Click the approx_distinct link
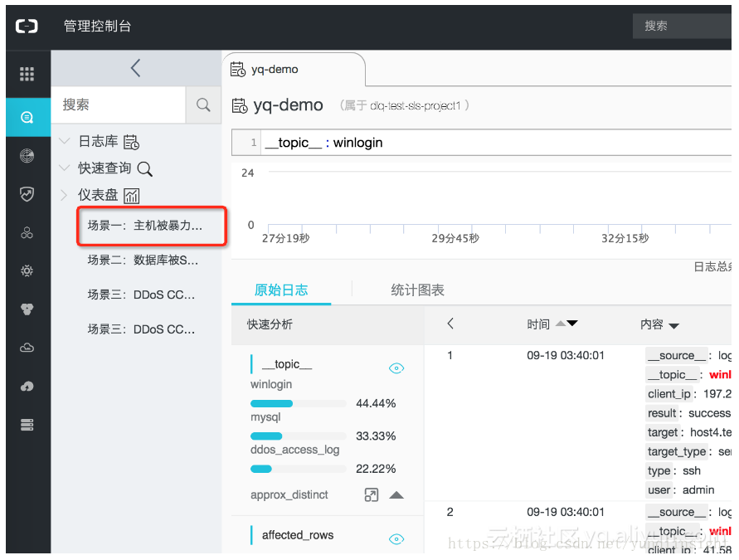 click(x=289, y=495)
